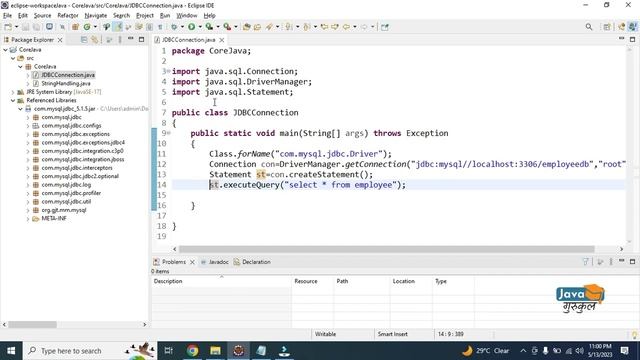Screen dimensions: 640x360
Task: Click the New Java Package icon
Action: [x=75, y=27]
